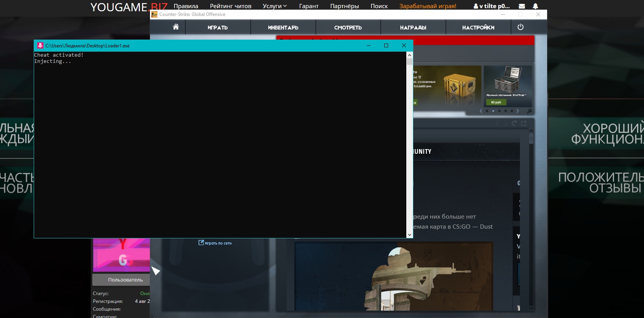This screenshot has width=644, height=318.
Task: Open Правила on YouGame nav bar
Action: coord(186,6)
